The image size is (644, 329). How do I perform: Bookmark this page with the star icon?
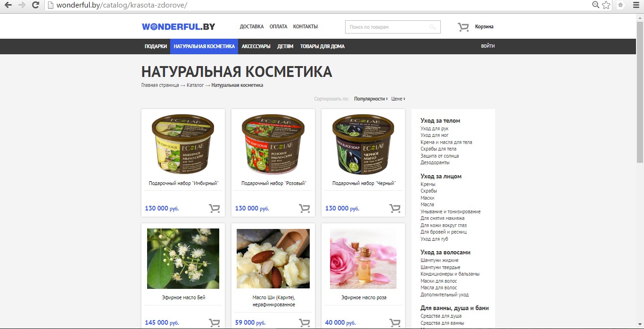point(606,5)
